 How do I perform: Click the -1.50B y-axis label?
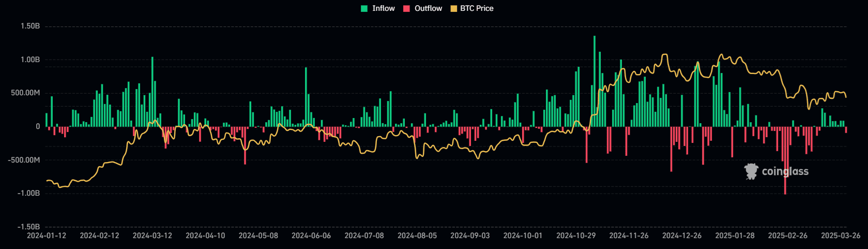click(29, 227)
